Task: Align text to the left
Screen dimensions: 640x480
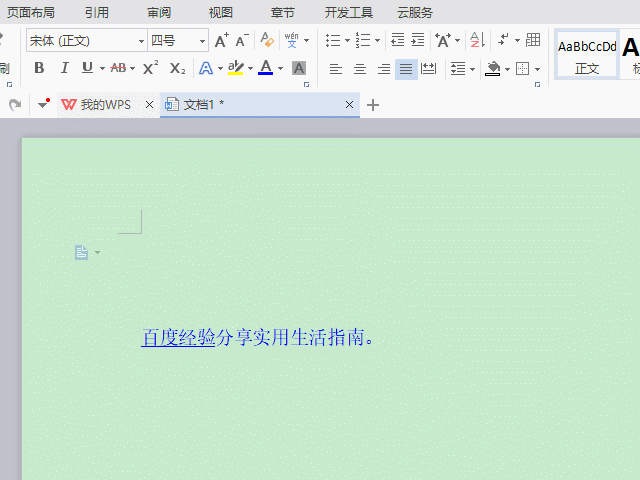Action: pyautogui.click(x=336, y=69)
